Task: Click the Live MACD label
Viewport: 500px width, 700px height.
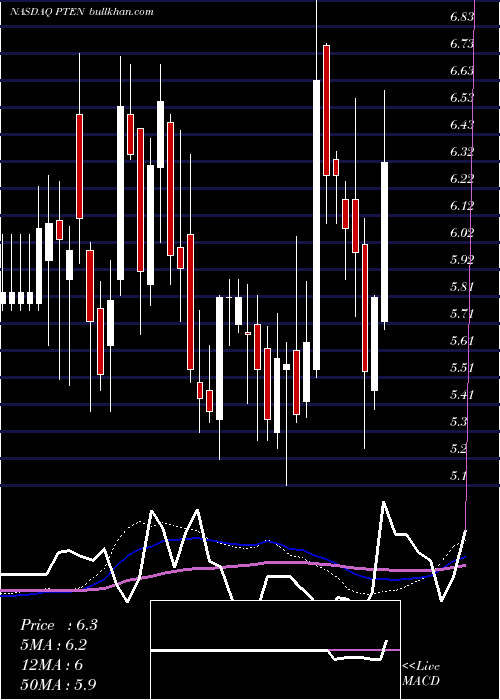Action: point(421,674)
